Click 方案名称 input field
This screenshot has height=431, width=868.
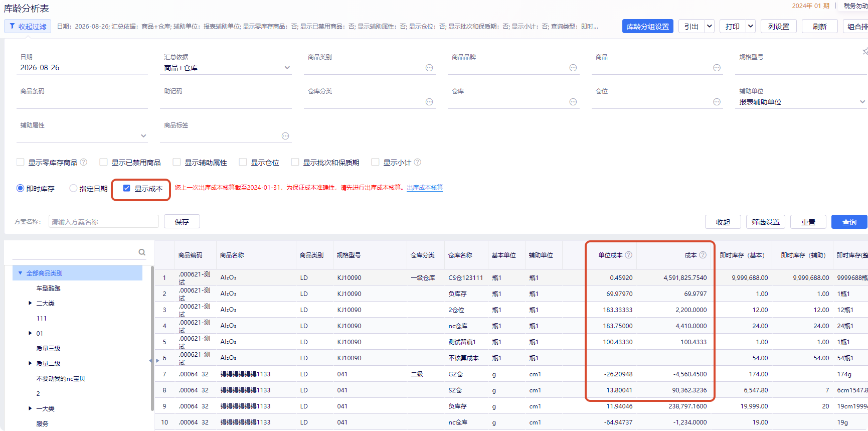(x=104, y=221)
